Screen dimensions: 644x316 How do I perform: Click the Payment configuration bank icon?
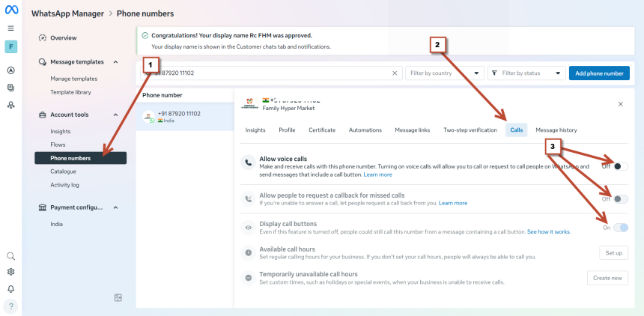42,207
